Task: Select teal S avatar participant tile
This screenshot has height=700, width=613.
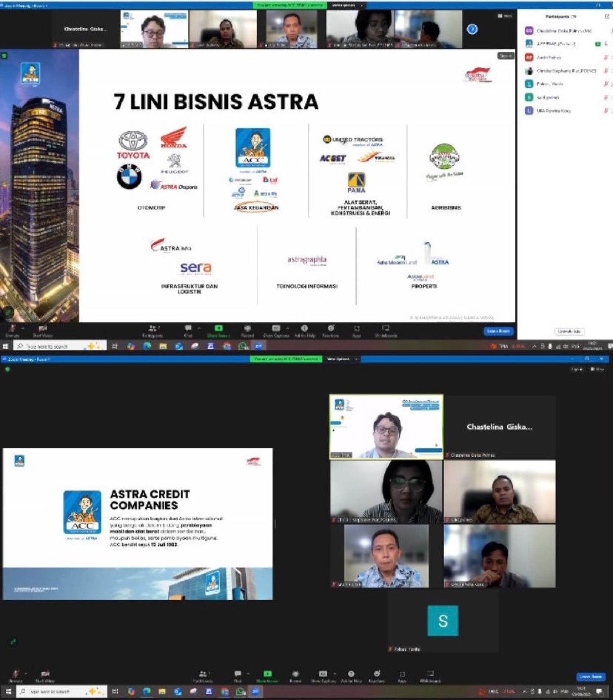Action: point(443,621)
